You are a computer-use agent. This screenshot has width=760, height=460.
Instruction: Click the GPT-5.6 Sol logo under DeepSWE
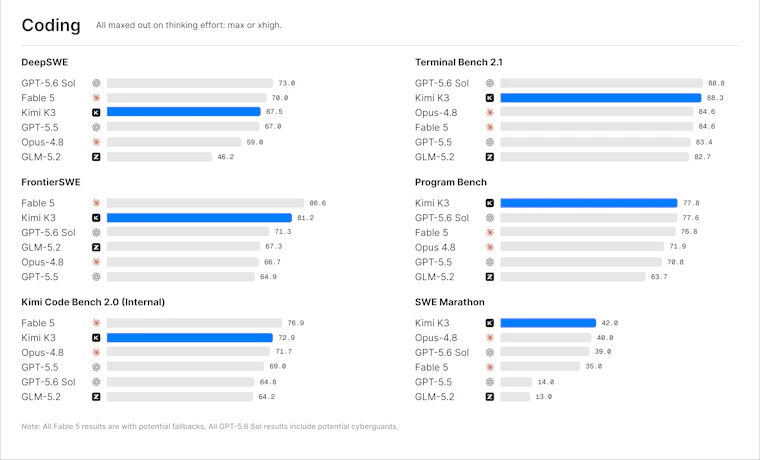[96, 83]
